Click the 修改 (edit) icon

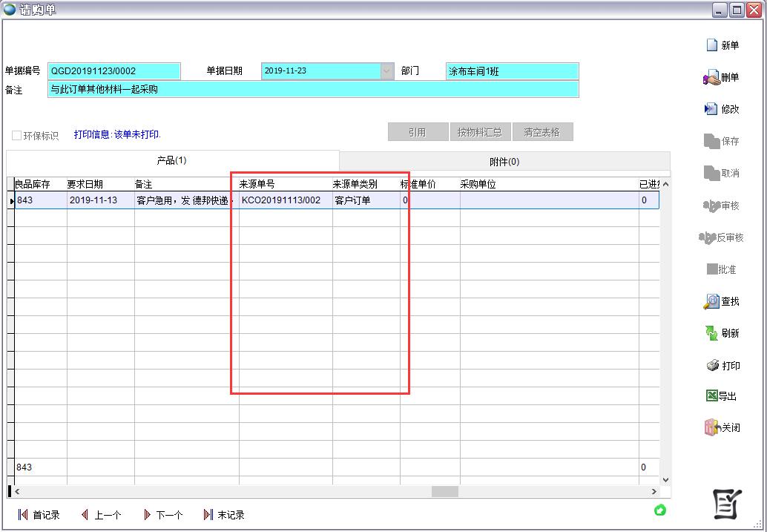point(711,109)
